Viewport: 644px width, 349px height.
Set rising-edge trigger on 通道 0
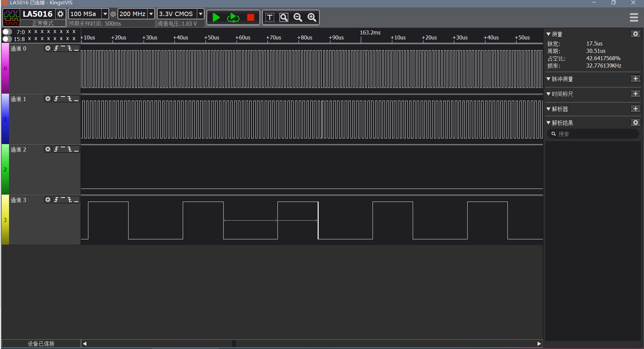pos(56,48)
